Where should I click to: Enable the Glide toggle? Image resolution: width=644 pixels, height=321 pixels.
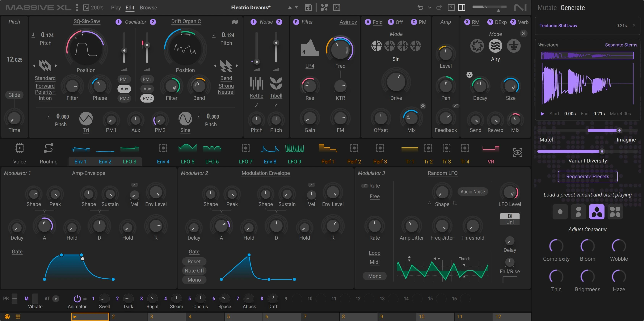14,95
